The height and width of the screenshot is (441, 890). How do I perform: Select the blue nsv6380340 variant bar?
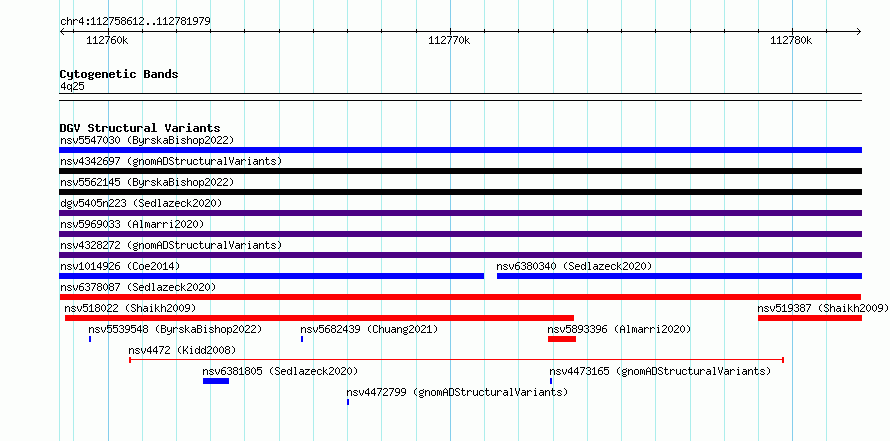(679, 276)
